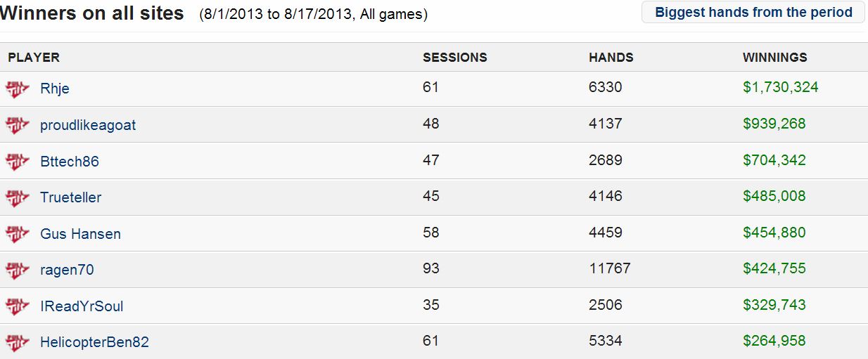Viewport: 868px width, 359px height.
Task: Click the site icon beside Gus Hansen
Action: pyautogui.click(x=17, y=234)
